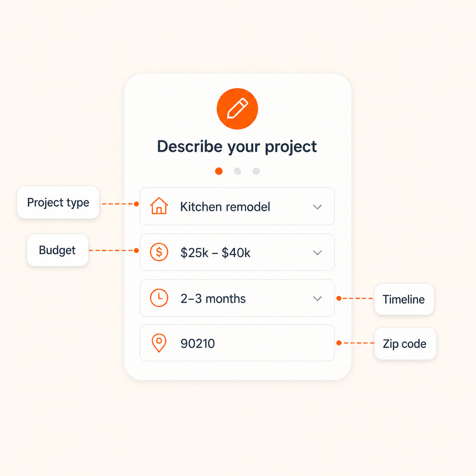Go to the second step dot

pyautogui.click(x=238, y=171)
